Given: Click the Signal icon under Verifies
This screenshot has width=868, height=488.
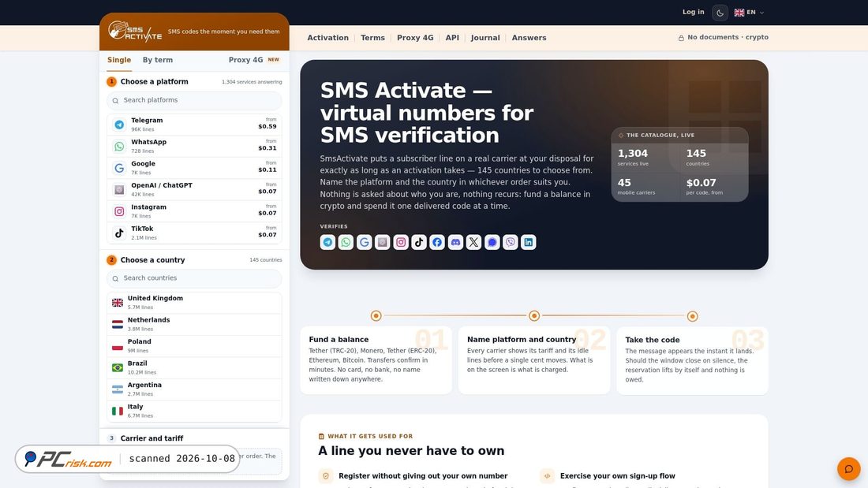Looking at the screenshot, I should click(492, 242).
